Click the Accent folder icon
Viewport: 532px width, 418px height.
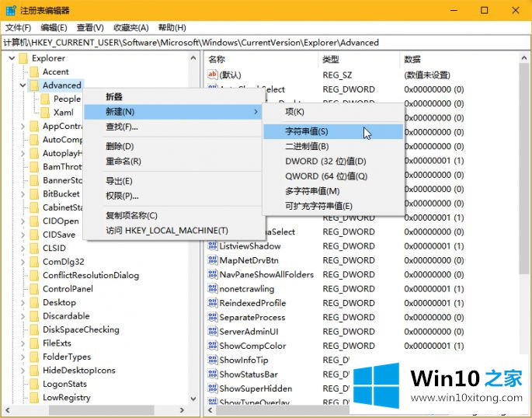click(x=34, y=72)
